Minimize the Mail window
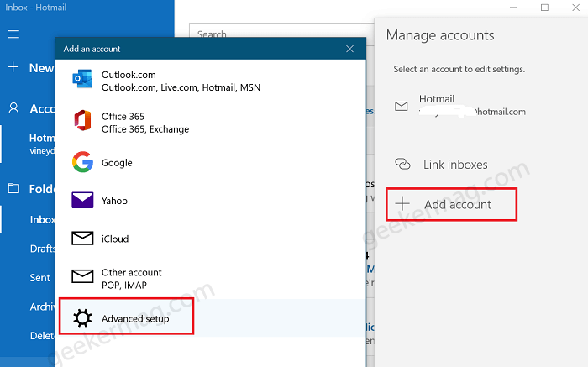 (x=513, y=8)
